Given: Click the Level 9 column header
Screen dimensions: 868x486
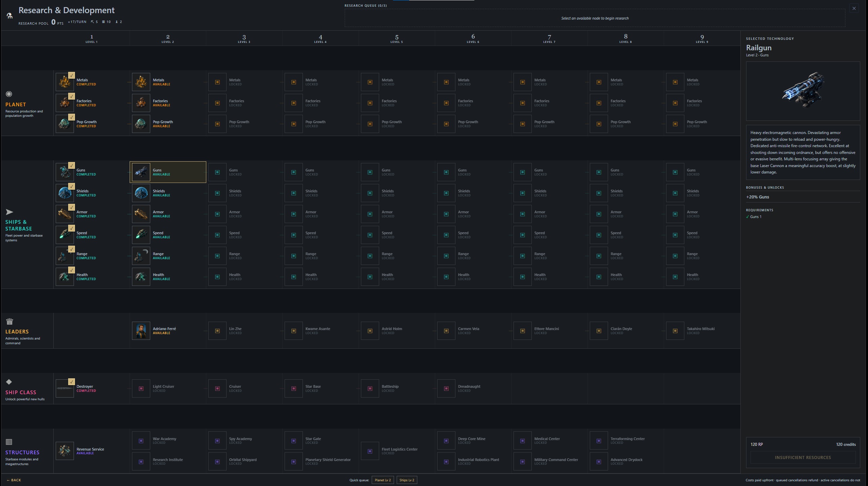Looking at the screenshot, I should 702,38.
